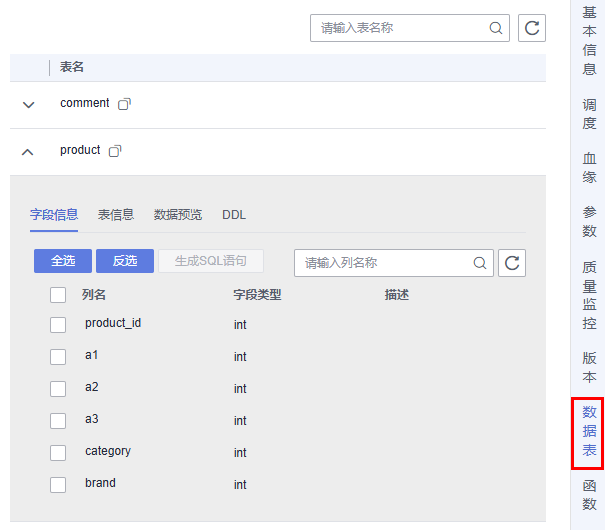Tick the product_id column checkbox
The image size is (605, 530).
pyautogui.click(x=58, y=325)
